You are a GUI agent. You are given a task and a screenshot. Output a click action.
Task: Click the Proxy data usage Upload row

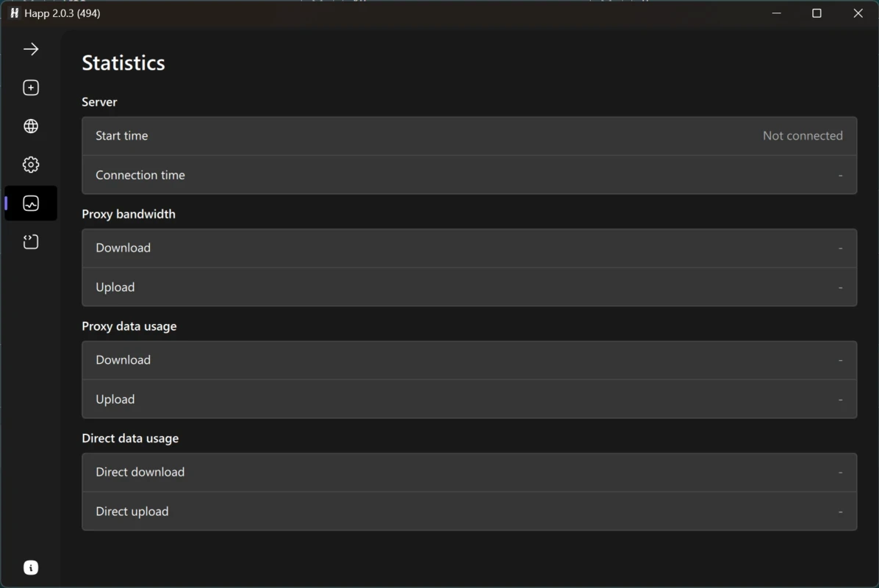469,399
